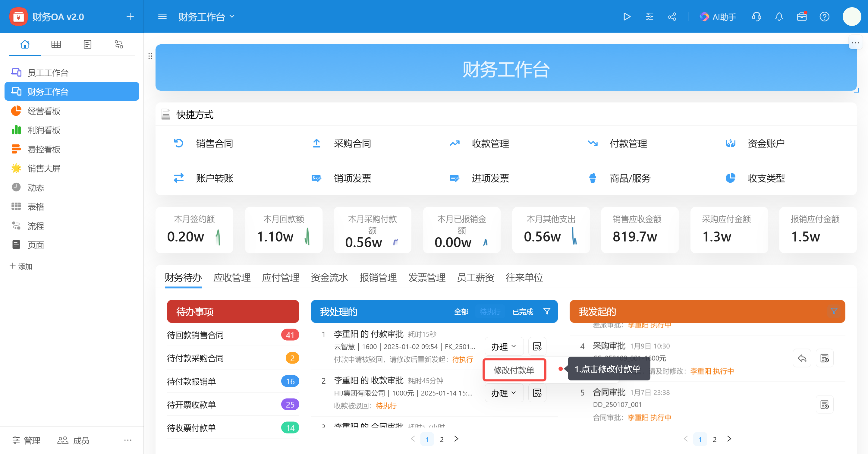Image resolution: width=868 pixels, height=454 pixels.
Task: Open the 付款管理 shortcut
Action: click(x=617, y=143)
